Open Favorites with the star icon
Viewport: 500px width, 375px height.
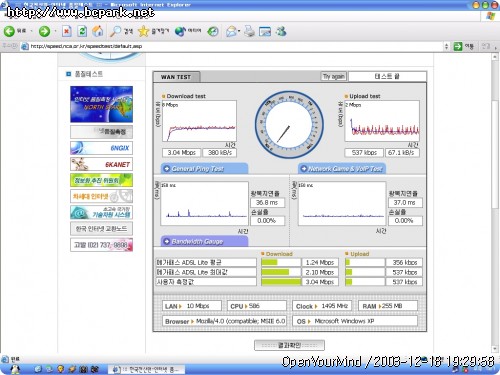click(143, 31)
